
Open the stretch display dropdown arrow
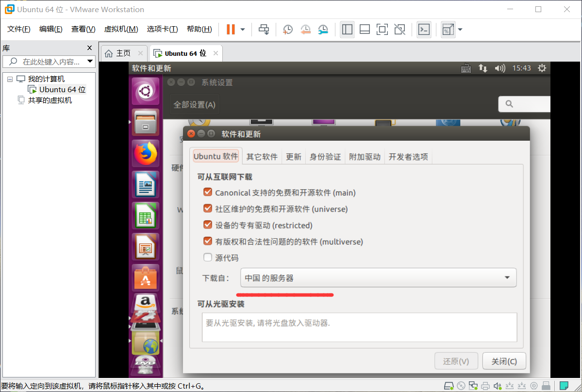(460, 29)
